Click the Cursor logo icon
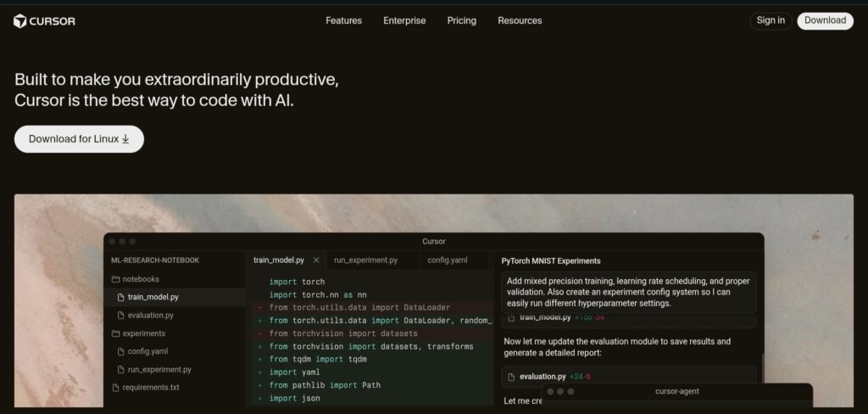Image resolution: width=868 pixels, height=414 pixels. 20,21
